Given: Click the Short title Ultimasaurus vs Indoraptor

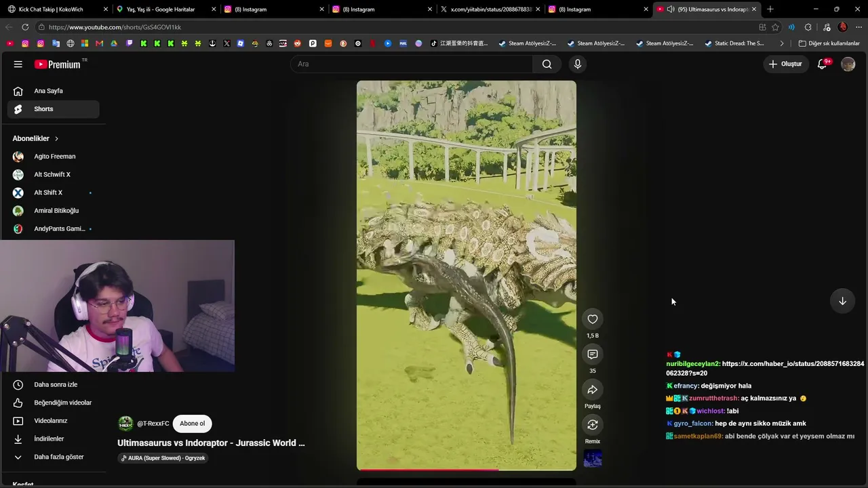Looking at the screenshot, I should point(211,443).
